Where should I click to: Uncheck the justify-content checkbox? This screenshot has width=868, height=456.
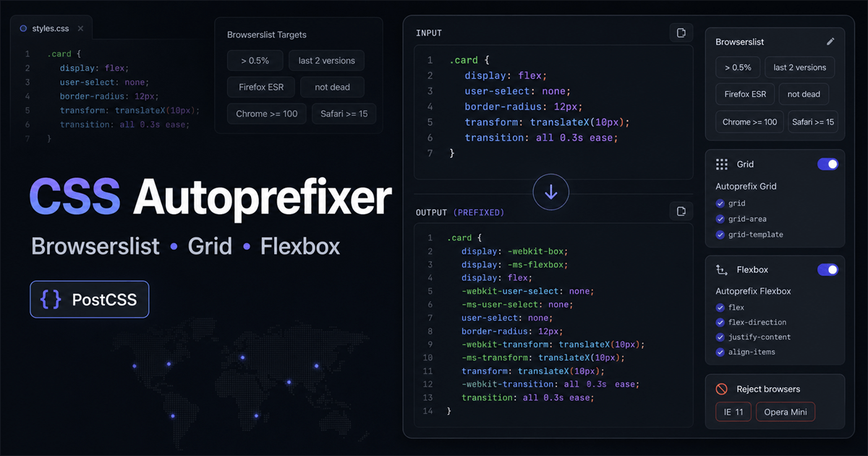pyautogui.click(x=720, y=337)
